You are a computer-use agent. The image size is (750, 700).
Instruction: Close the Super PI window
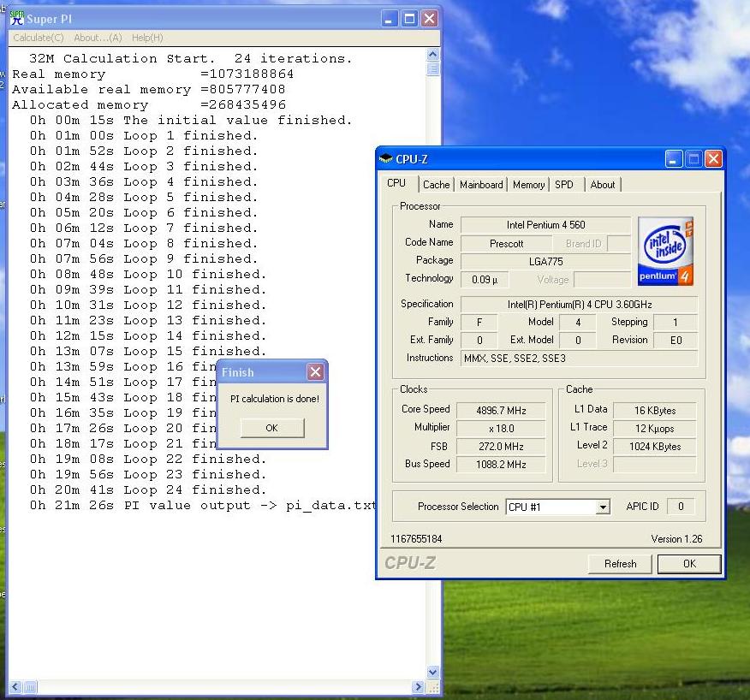[x=430, y=19]
